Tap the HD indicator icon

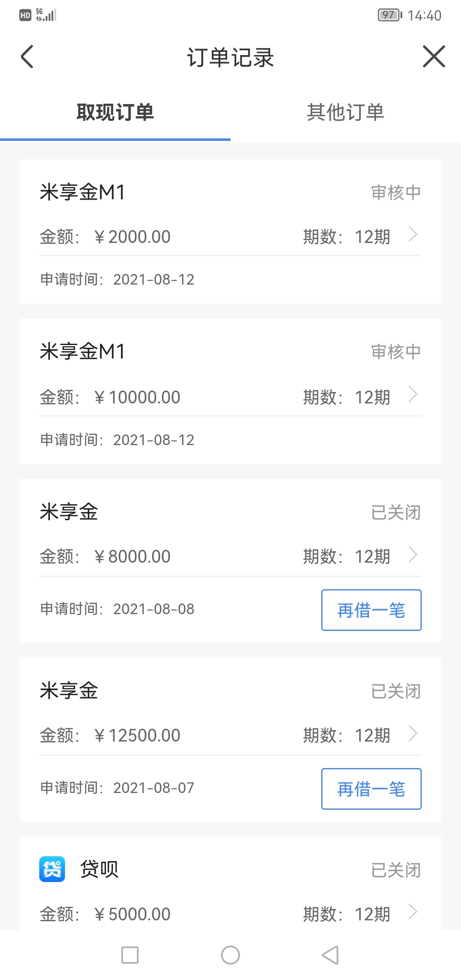coord(25,15)
